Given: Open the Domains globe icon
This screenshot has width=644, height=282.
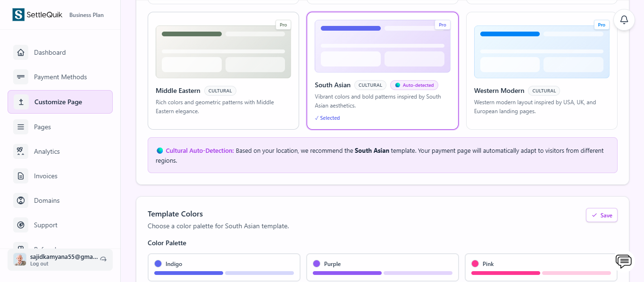Looking at the screenshot, I should [x=21, y=200].
